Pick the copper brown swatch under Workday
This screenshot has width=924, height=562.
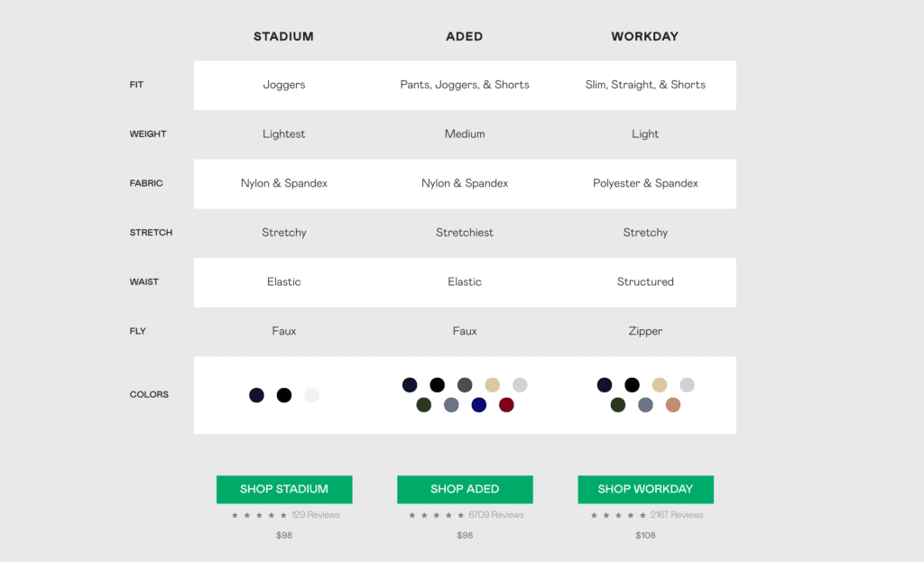click(673, 405)
